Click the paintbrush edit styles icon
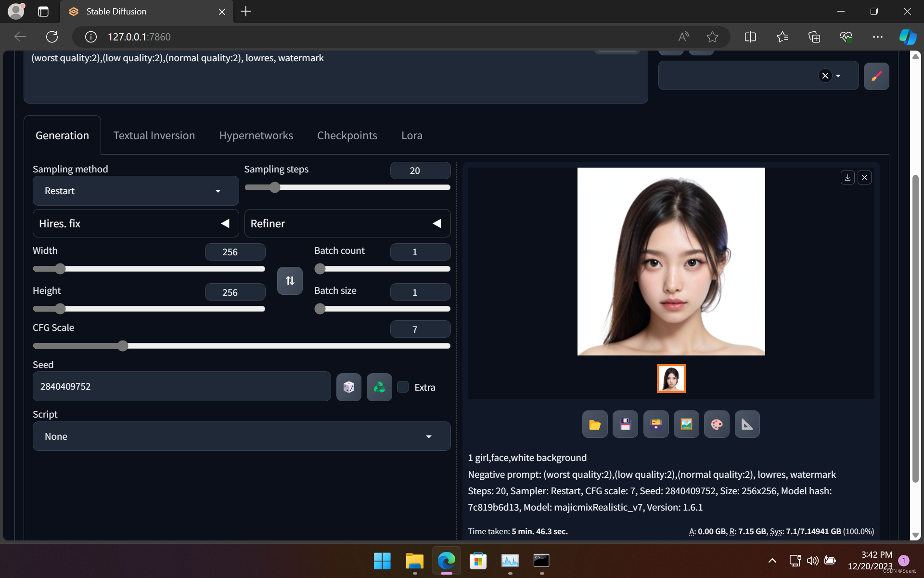924x578 pixels. point(876,76)
